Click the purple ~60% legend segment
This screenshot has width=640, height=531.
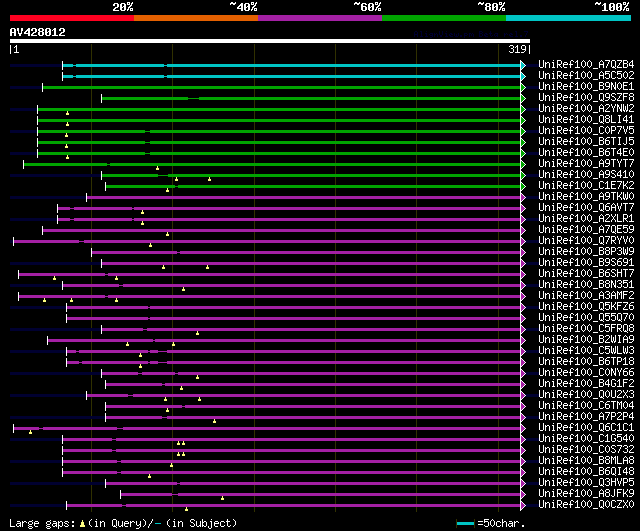320,18
